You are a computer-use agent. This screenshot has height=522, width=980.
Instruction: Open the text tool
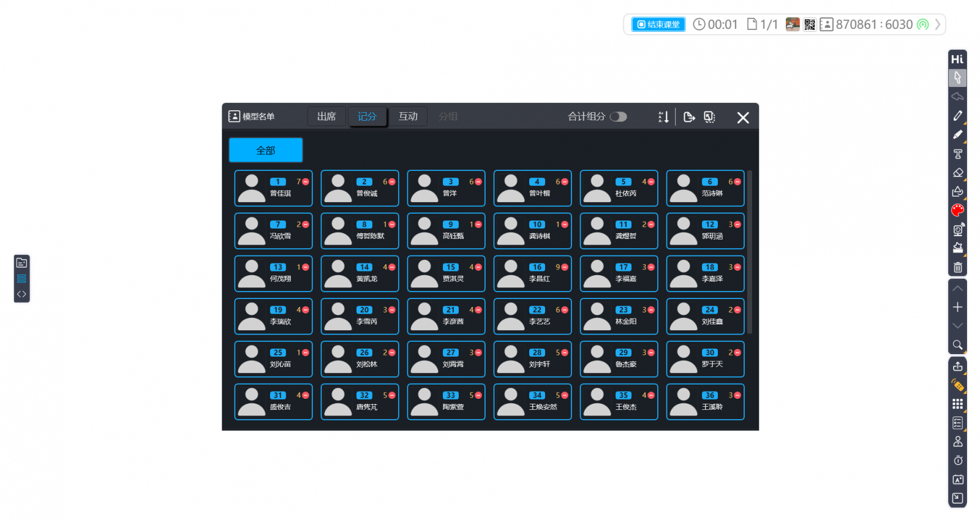(x=957, y=154)
